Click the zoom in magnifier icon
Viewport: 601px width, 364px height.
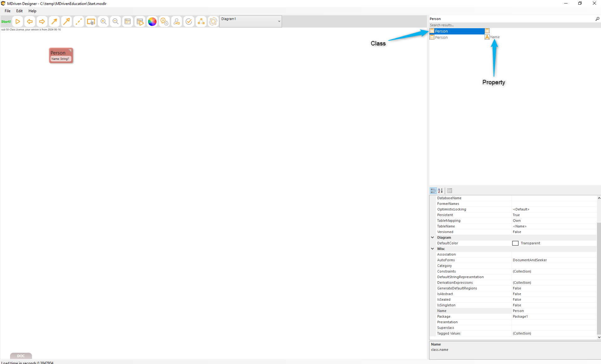coord(103,22)
